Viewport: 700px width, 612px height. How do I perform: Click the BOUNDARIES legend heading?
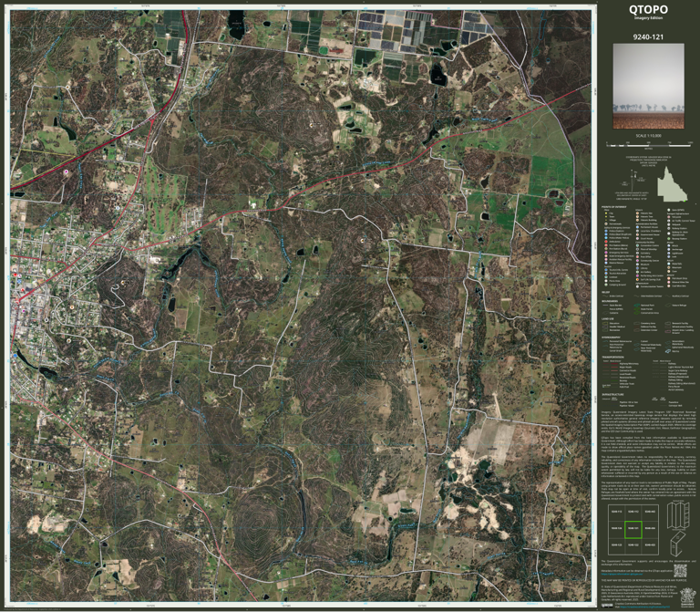(610, 301)
